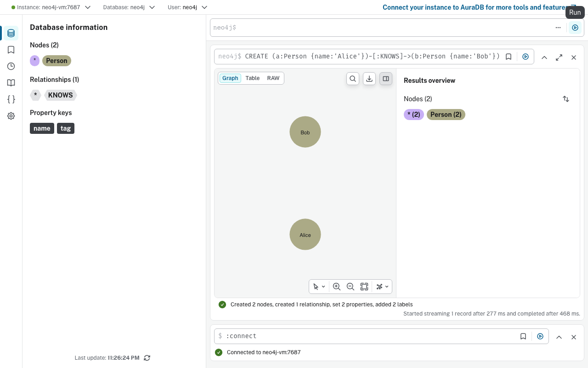Viewport: 588px width, 368px height.
Task: Select the 'Started streaming 1 record' timing text
Action: [492, 314]
